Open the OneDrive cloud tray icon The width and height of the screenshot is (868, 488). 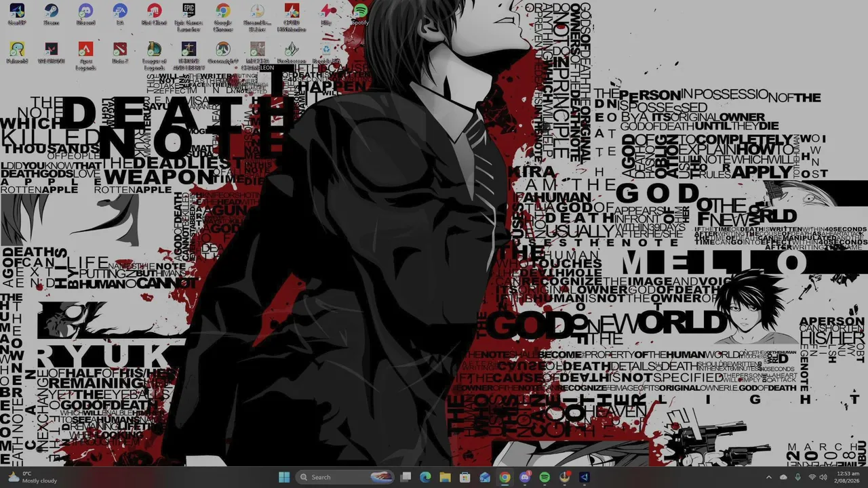pos(783,477)
